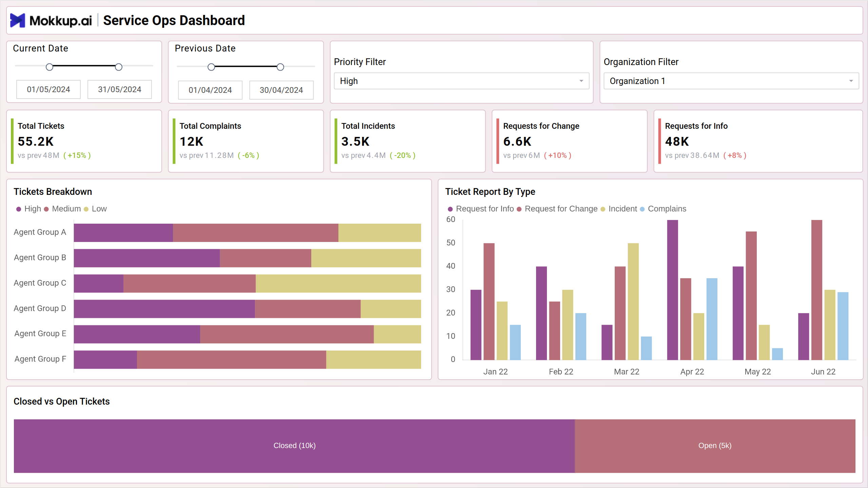This screenshot has width=868, height=488.
Task: Click the Open (5k) bar segment
Action: [x=715, y=446]
